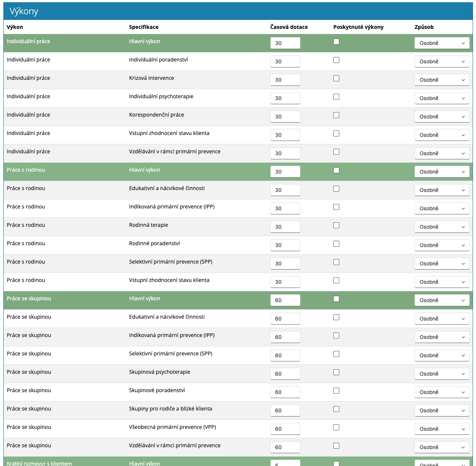Check the Korespondenční práce checkbox

336,115
